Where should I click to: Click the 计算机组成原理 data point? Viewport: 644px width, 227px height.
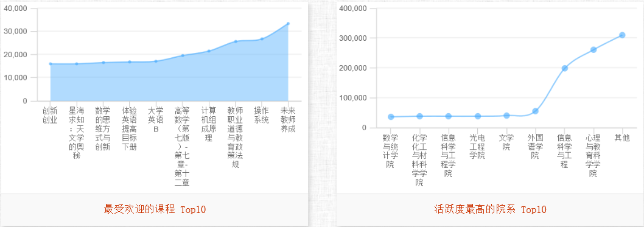point(209,51)
